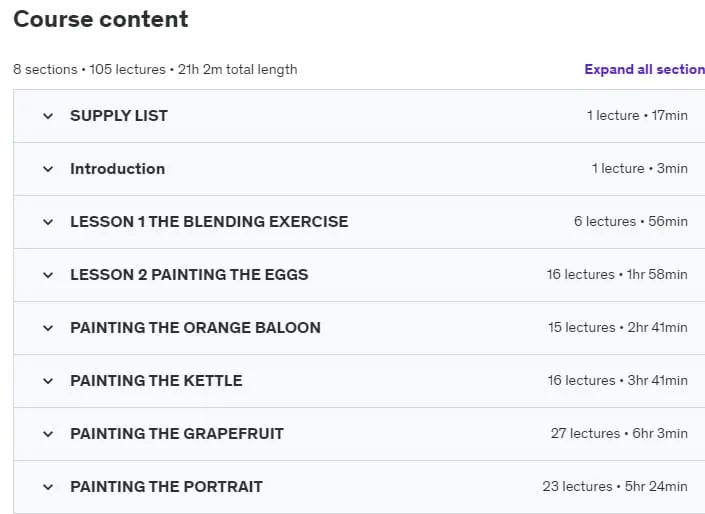Open PAINTING THE PORTRAIT section title
705x514 pixels.
[166, 487]
